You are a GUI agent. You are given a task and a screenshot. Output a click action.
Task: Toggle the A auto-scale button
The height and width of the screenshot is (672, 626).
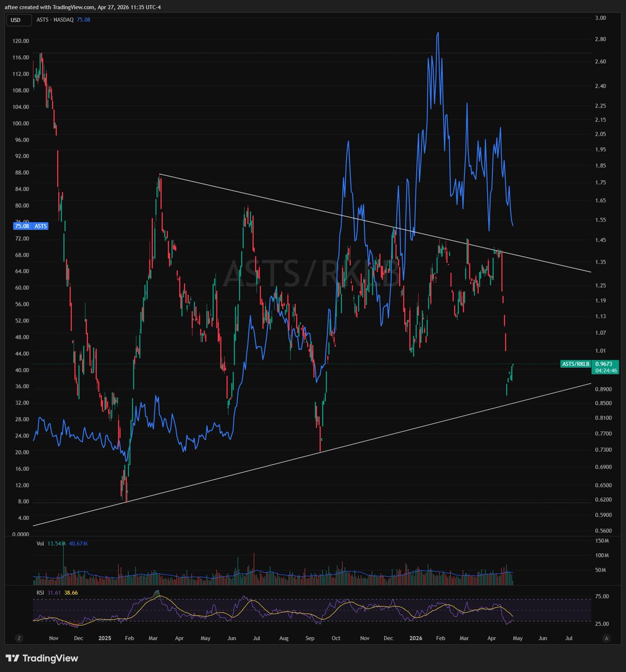606,638
